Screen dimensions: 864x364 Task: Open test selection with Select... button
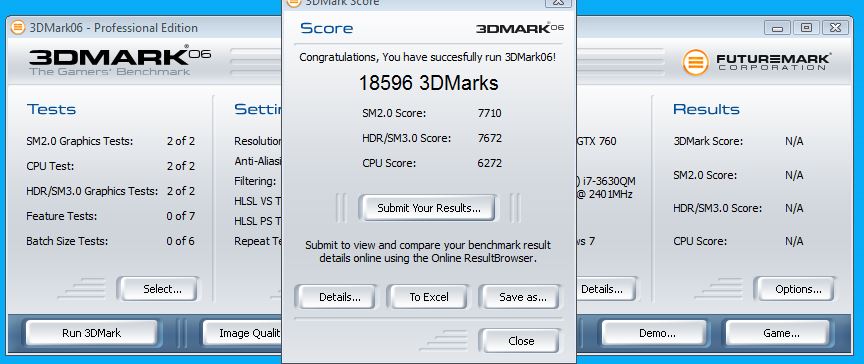[x=162, y=289]
